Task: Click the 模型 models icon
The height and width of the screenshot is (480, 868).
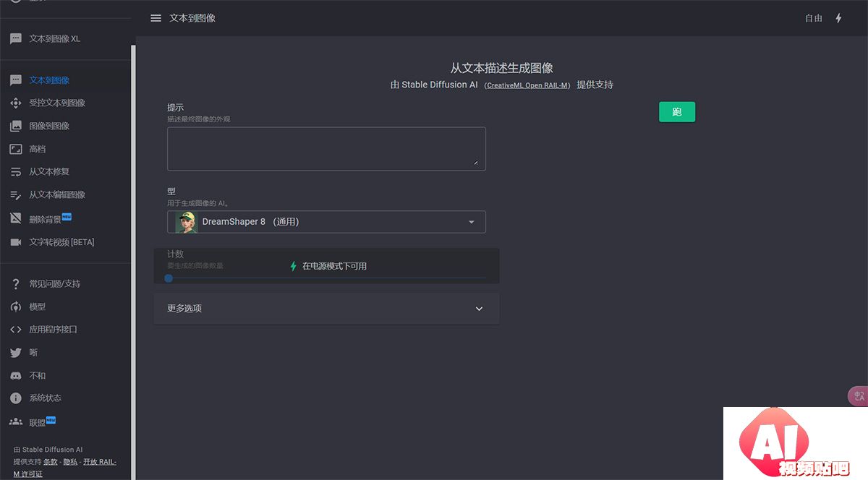Action: [15, 307]
